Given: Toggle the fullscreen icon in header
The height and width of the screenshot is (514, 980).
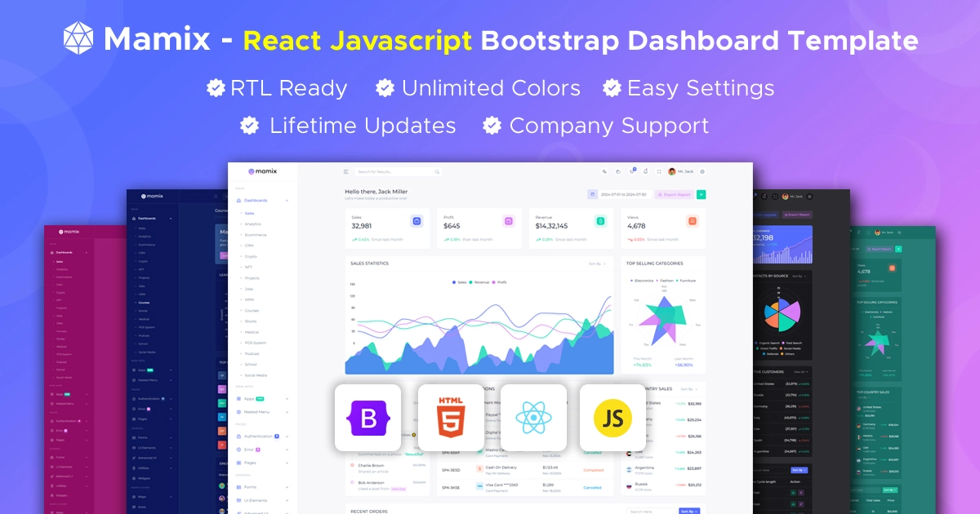Looking at the screenshot, I should click(x=659, y=171).
